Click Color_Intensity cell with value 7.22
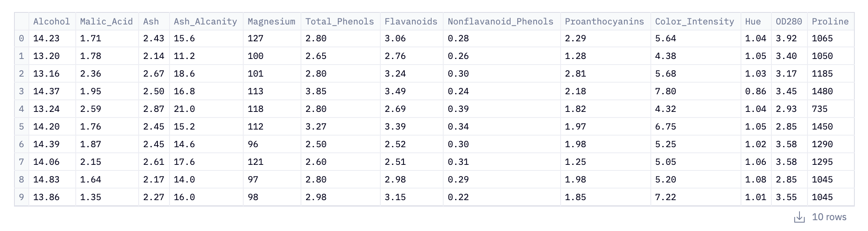Viewport: 868px width, 231px height. pos(696,197)
